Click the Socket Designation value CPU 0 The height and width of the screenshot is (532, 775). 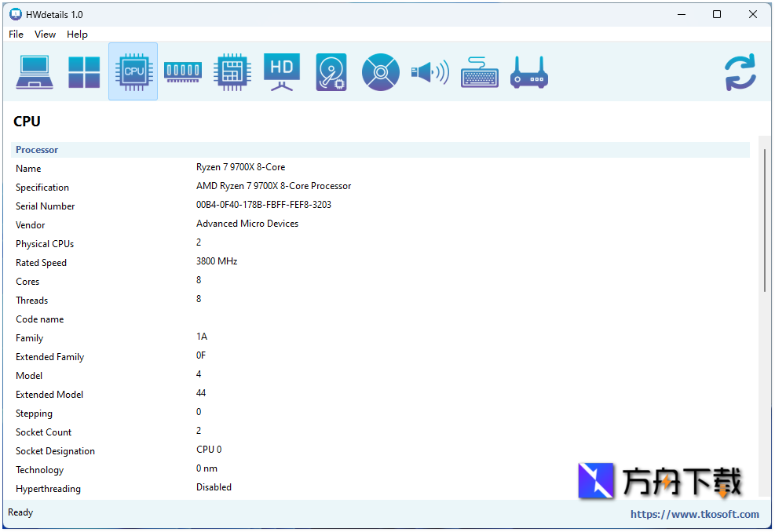[x=209, y=449]
